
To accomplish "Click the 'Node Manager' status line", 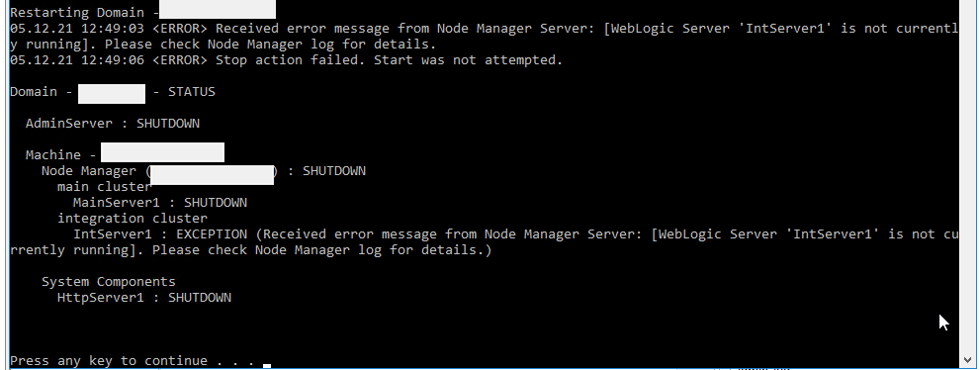I will [204, 170].
